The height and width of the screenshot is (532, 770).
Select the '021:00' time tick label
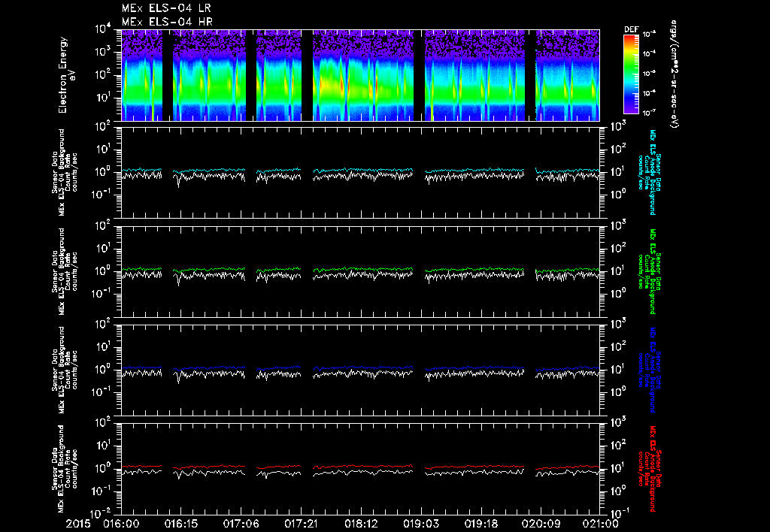pos(601,524)
